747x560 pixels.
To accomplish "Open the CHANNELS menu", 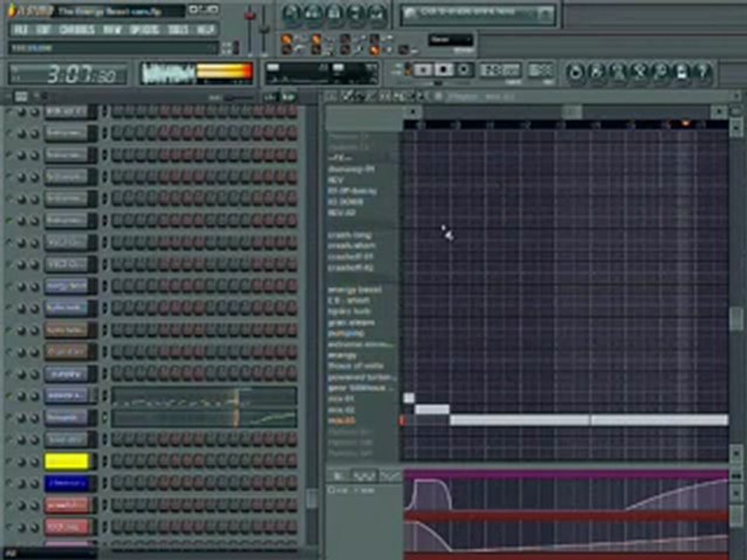I will pyautogui.click(x=77, y=30).
